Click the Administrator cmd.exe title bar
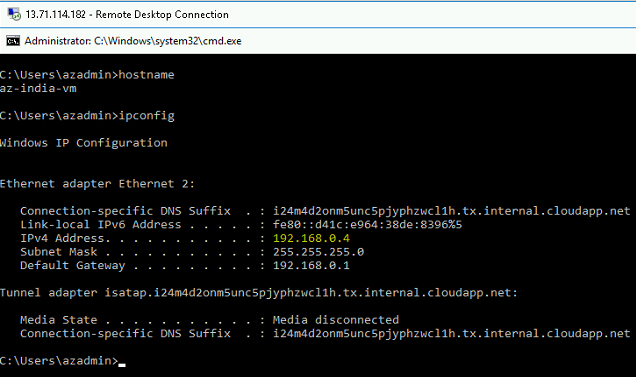The image size is (636, 377). pos(318,41)
